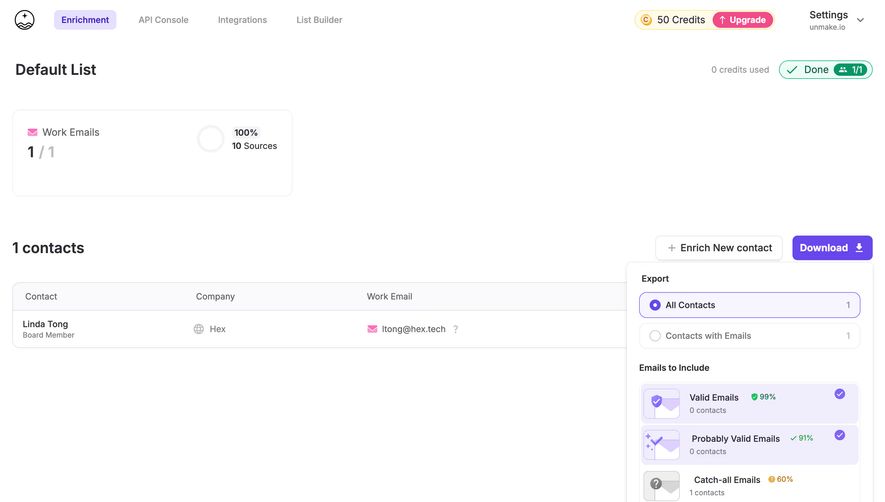Image resolution: width=885 pixels, height=502 pixels.
Task: Click the Settings chevron arrow
Action: pyautogui.click(x=860, y=20)
